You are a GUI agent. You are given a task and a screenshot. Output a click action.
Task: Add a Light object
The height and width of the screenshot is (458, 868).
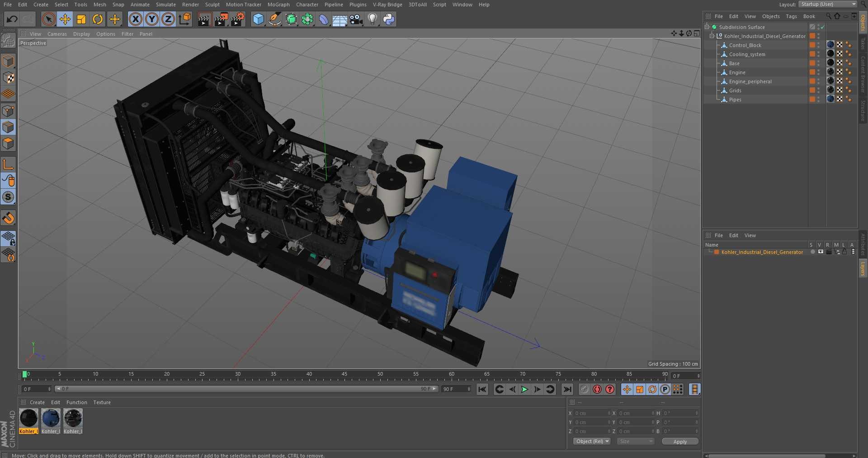click(373, 19)
